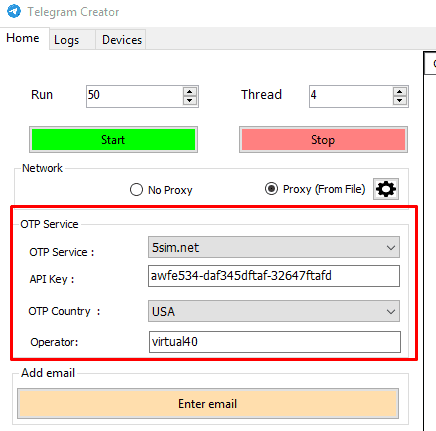436x431 pixels.
Task: Click the green Start button
Action: point(113,140)
